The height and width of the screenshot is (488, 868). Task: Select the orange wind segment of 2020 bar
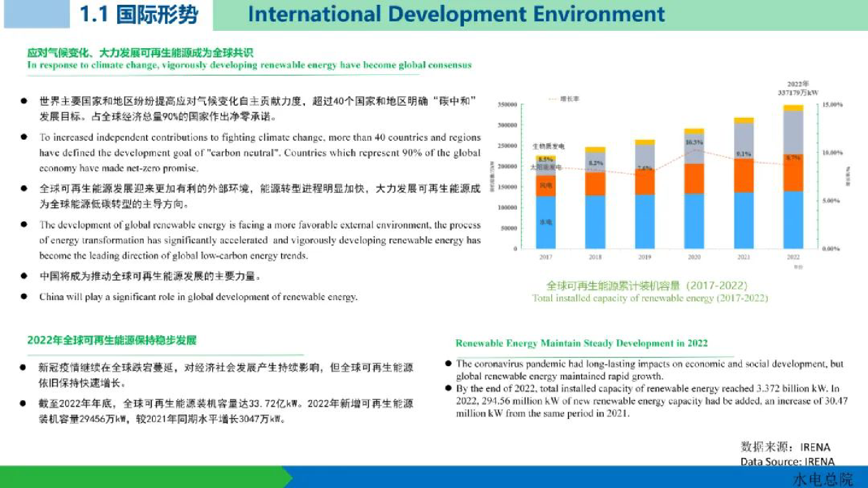pyautogui.click(x=694, y=179)
